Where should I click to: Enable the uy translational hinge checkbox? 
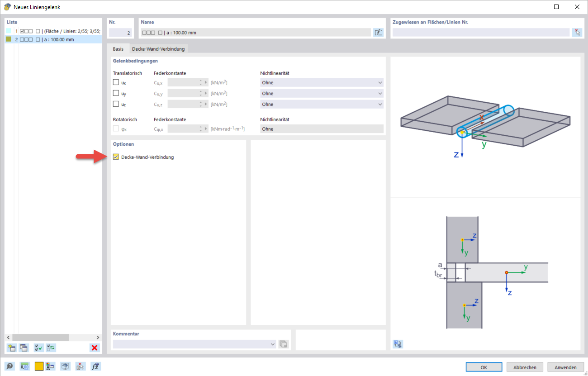coord(116,93)
